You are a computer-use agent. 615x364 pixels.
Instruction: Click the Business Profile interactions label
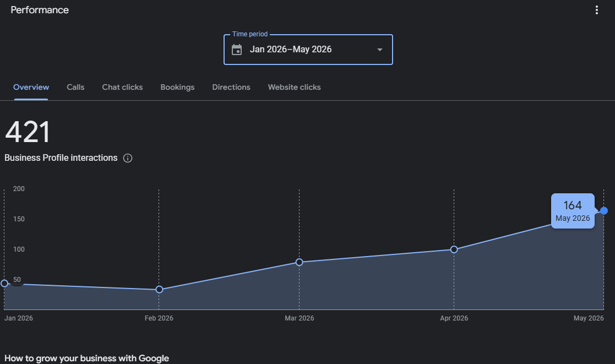point(61,157)
